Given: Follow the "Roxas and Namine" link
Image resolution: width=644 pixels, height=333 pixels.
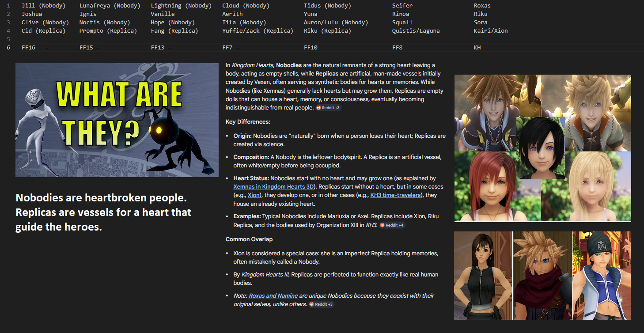Looking at the screenshot, I should (272, 296).
